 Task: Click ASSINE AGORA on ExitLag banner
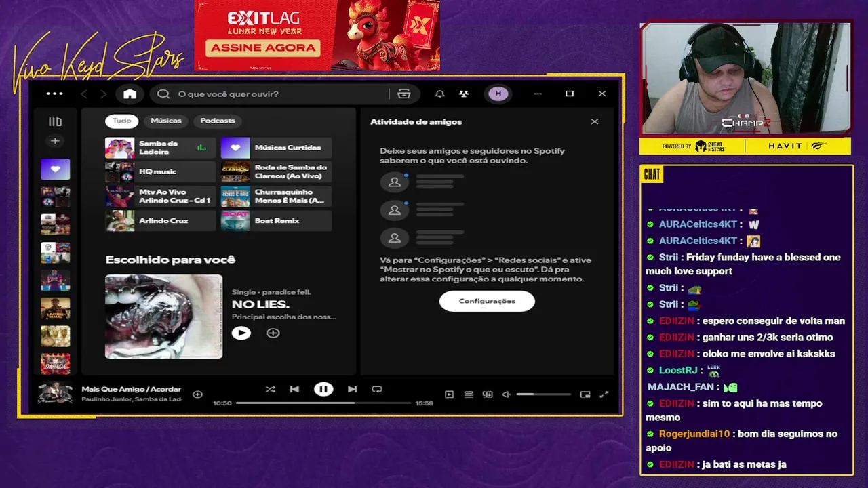(x=263, y=47)
